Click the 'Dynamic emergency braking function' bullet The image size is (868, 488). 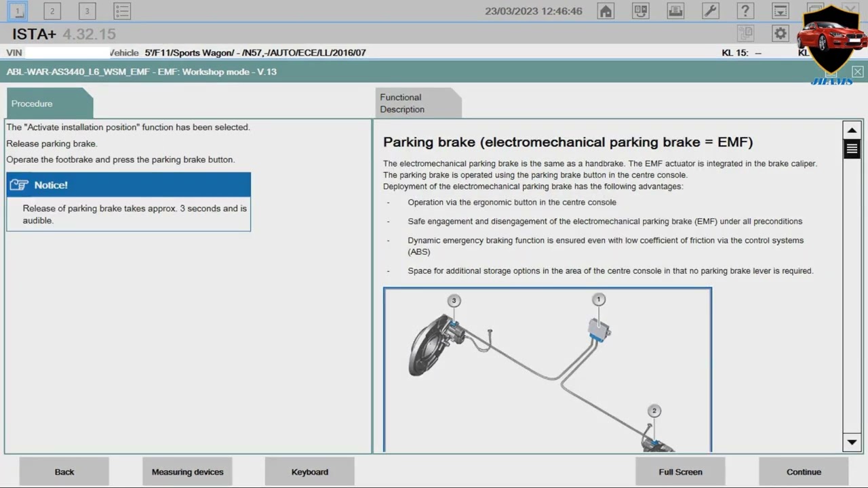[x=606, y=246]
